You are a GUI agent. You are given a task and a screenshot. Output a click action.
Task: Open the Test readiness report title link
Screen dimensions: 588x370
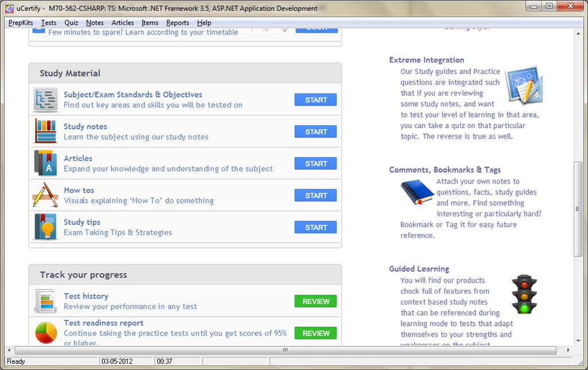point(103,323)
